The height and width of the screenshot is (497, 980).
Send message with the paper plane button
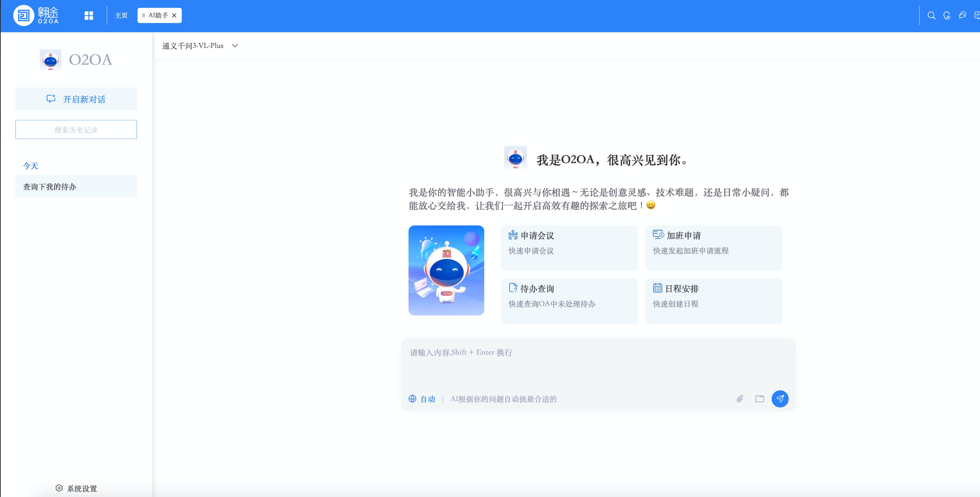(780, 399)
